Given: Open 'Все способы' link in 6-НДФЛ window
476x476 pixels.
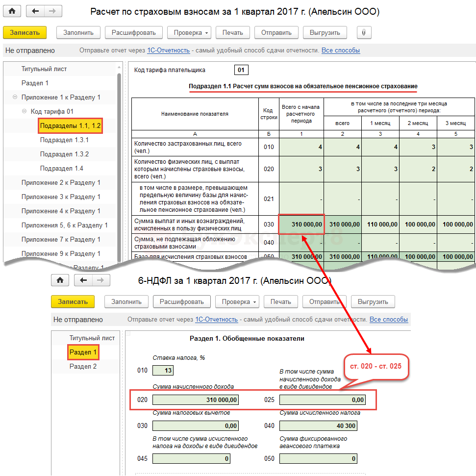Looking at the screenshot, I should (x=388, y=320).
